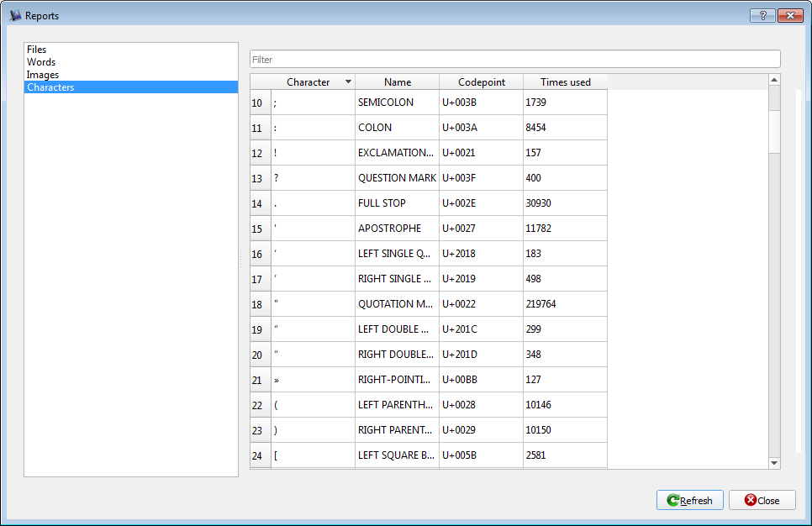Click the LEFT SINGLE Q... name cell
The image size is (812, 526).
click(398, 254)
